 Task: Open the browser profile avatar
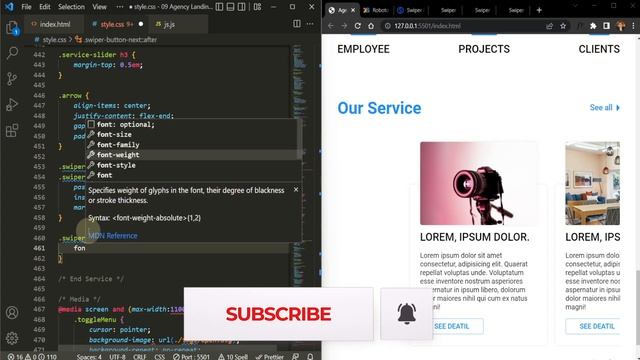(621, 26)
